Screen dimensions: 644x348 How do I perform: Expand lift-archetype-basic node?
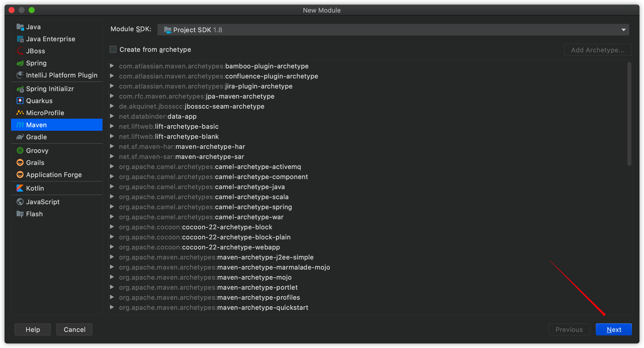(x=112, y=126)
